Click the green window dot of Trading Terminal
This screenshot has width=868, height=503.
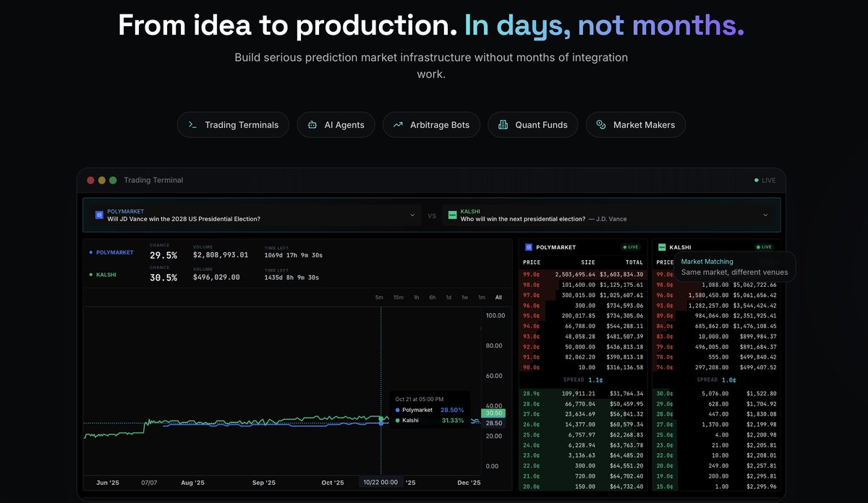pyautogui.click(x=113, y=180)
